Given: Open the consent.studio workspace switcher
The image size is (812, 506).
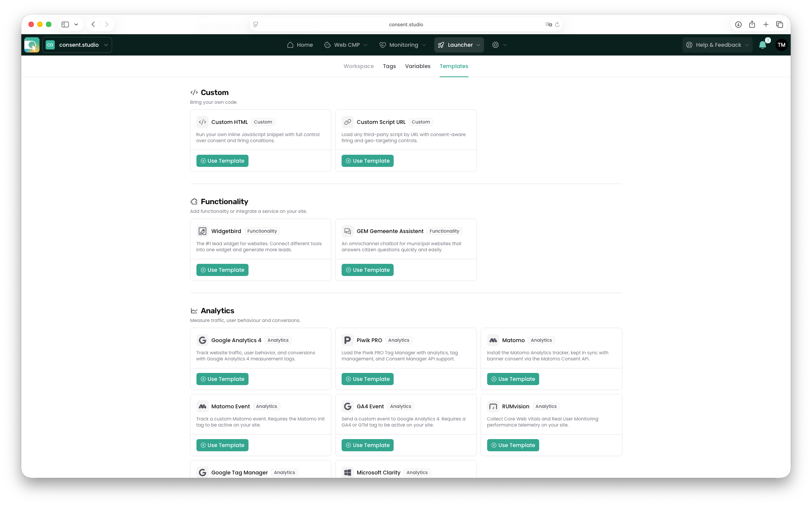Looking at the screenshot, I should (x=77, y=45).
